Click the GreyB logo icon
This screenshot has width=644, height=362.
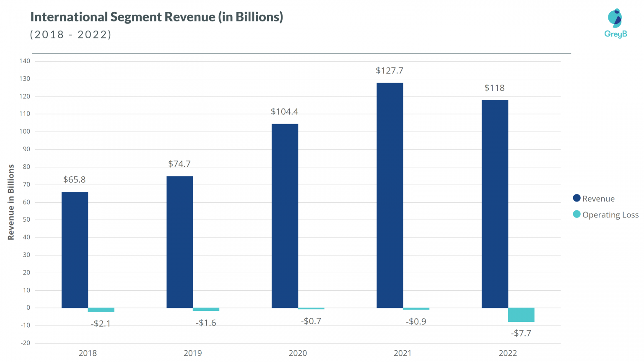pos(615,19)
